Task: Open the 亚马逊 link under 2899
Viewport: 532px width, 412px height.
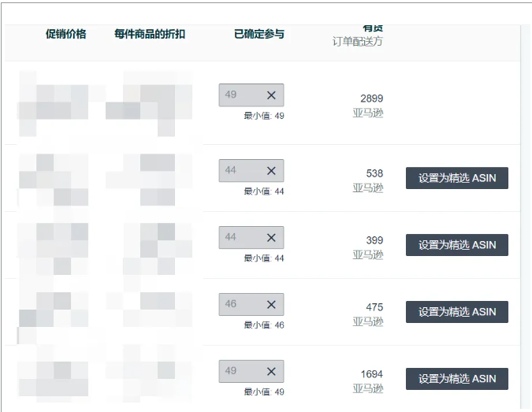Action: [368, 113]
